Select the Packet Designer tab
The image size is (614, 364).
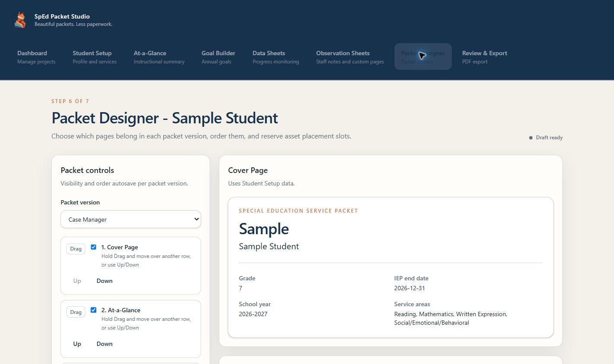point(423,57)
